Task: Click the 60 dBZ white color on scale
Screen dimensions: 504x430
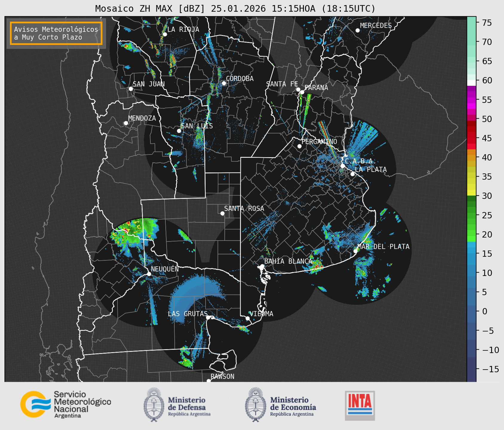Action: (471, 83)
